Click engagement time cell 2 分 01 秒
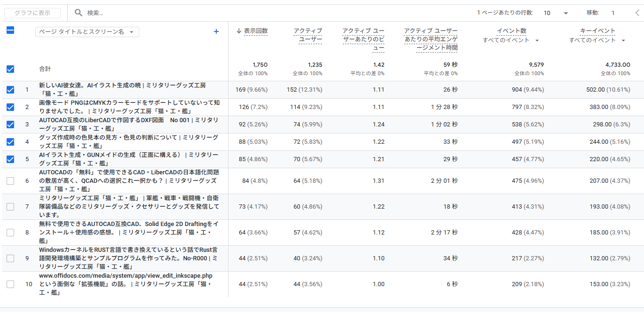This screenshot has height=312, width=644. [x=444, y=181]
